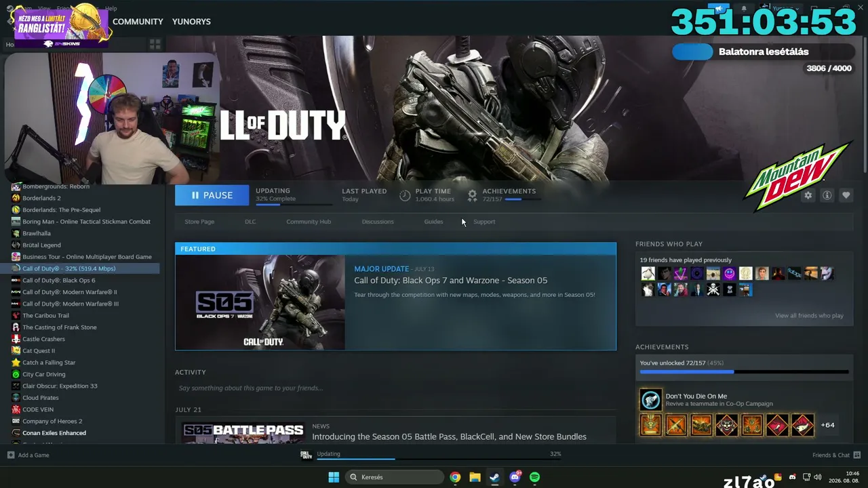Select Brütal Legend in the library list

[x=41, y=245]
